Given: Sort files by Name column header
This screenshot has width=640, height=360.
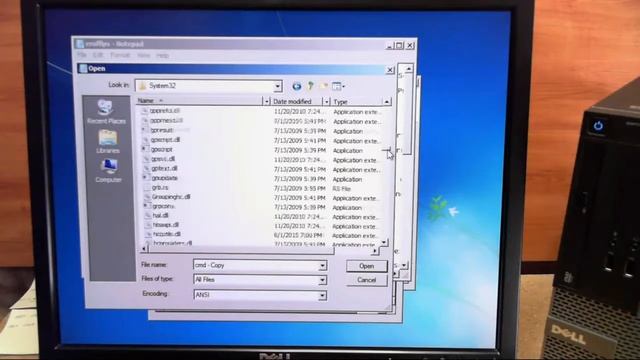Looking at the screenshot, I should click(x=200, y=100).
